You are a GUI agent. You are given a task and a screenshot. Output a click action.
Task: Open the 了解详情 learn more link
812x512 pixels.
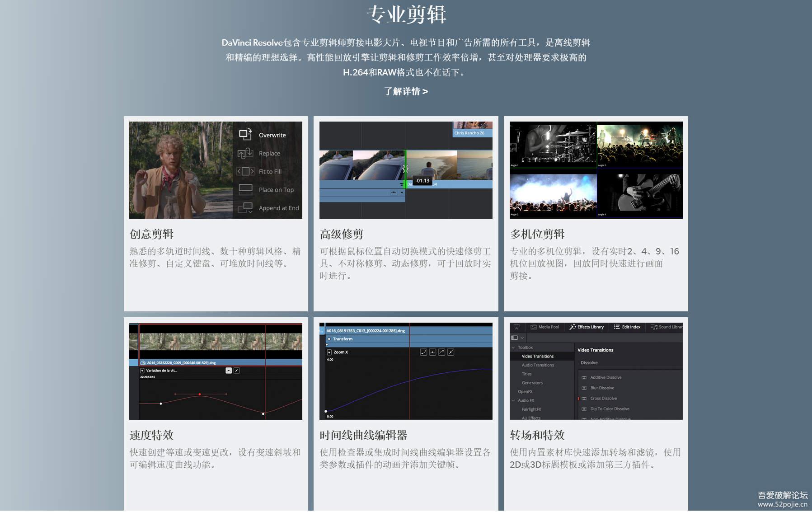(x=406, y=91)
